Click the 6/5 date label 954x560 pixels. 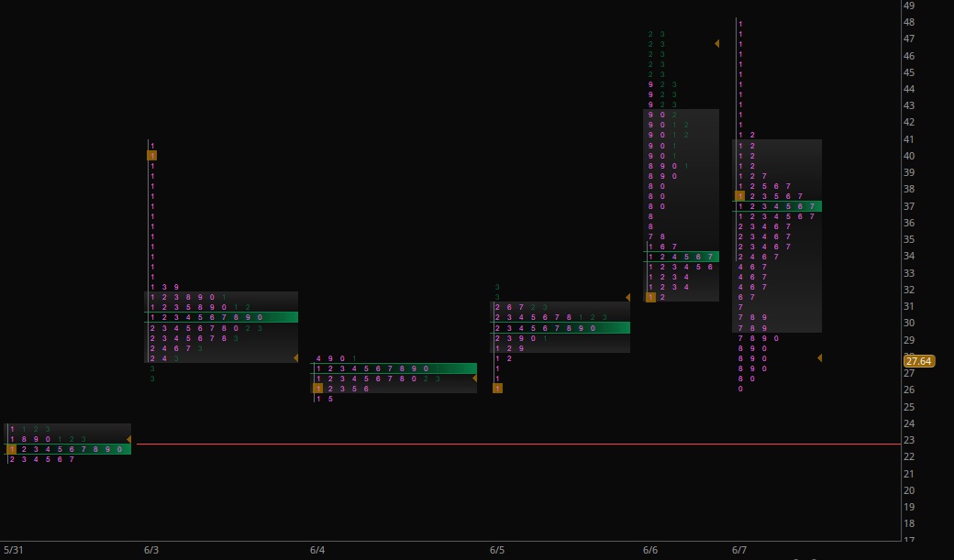(x=497, y=550)
